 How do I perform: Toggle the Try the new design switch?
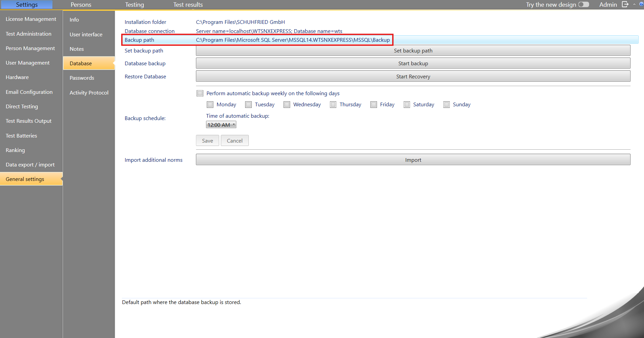[583, 4]
